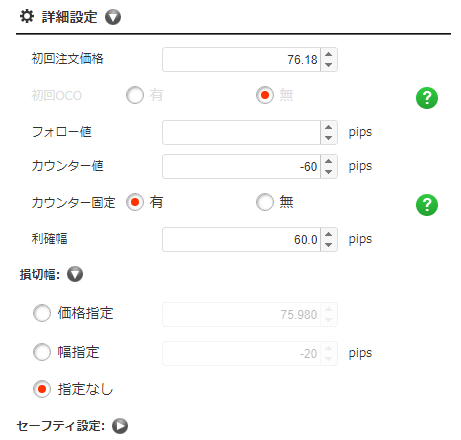This screenshot has height=440, width=461.
Task: Select 有 for カウンター固定
Action: [x=135, y=202]
